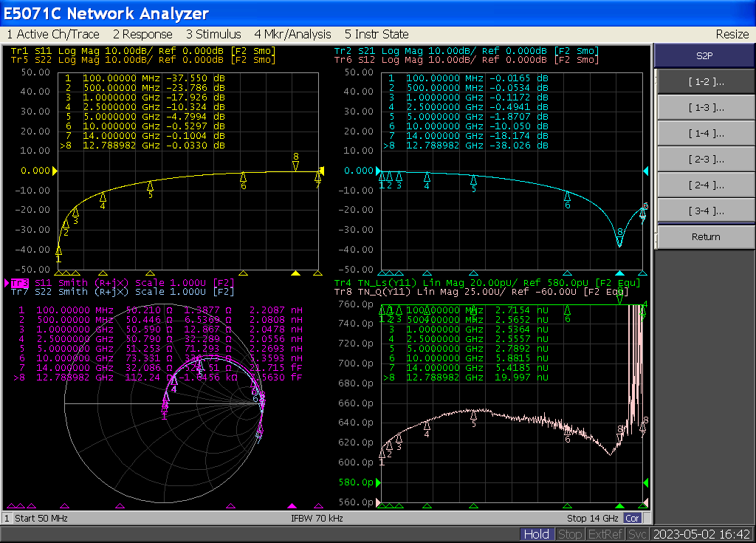Click the Resize button

[x=732, y=34]
